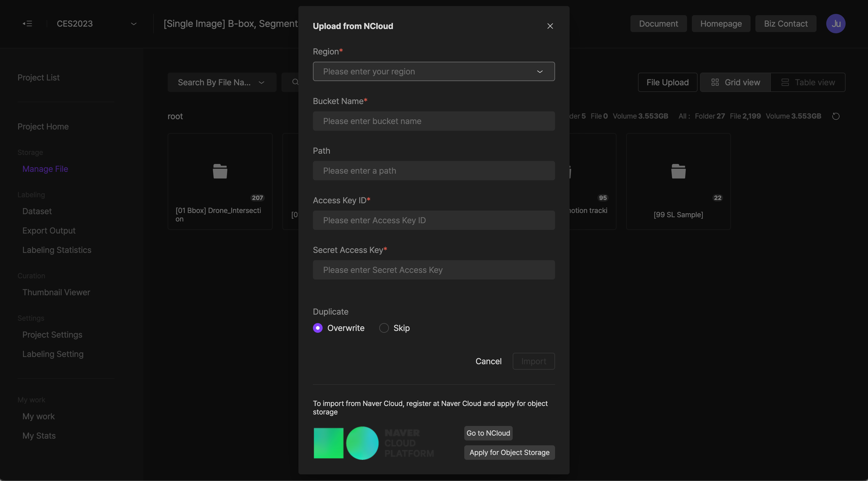The width and height of the screenshot is (868, 481).
Task: Close the Upload from NCloud dialog
Action: [x=550, y=26]
